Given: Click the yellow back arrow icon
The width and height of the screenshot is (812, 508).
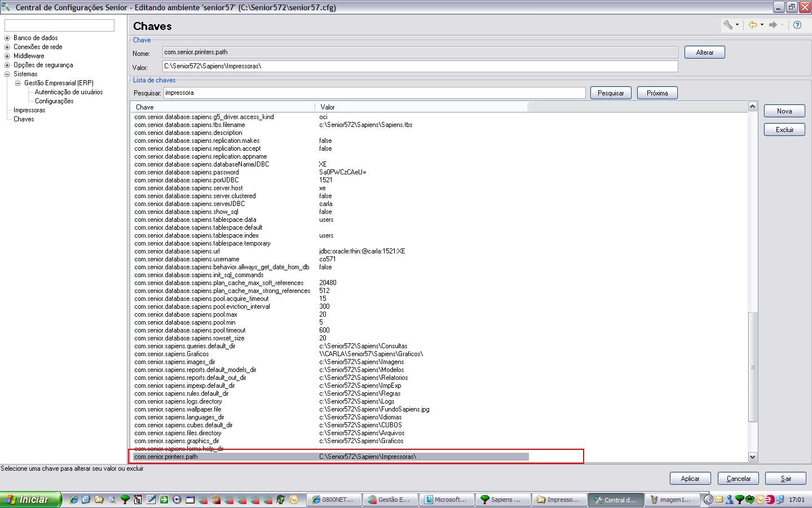Looking at the screenshot, I should coord(752,25).
